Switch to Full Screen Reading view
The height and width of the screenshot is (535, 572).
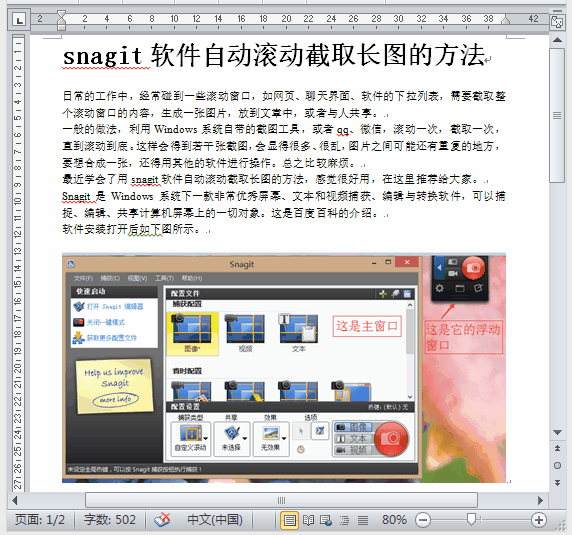[308, 520]
